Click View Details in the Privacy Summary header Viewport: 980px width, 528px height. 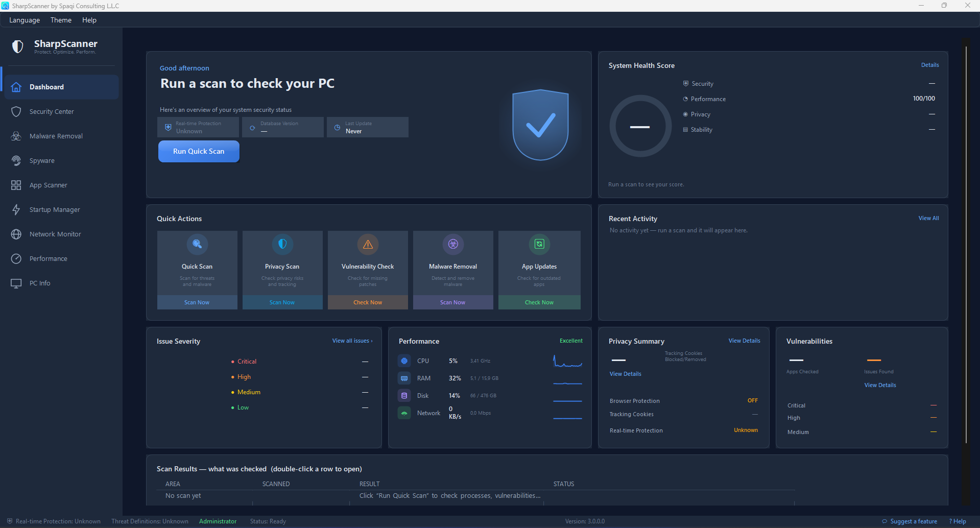[x=744, y=341]
